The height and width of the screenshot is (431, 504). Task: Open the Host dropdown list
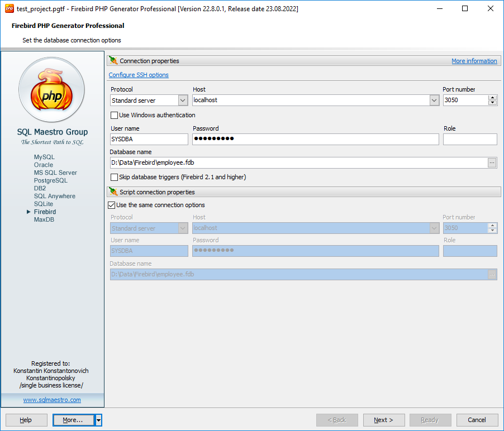coord(434,100)
